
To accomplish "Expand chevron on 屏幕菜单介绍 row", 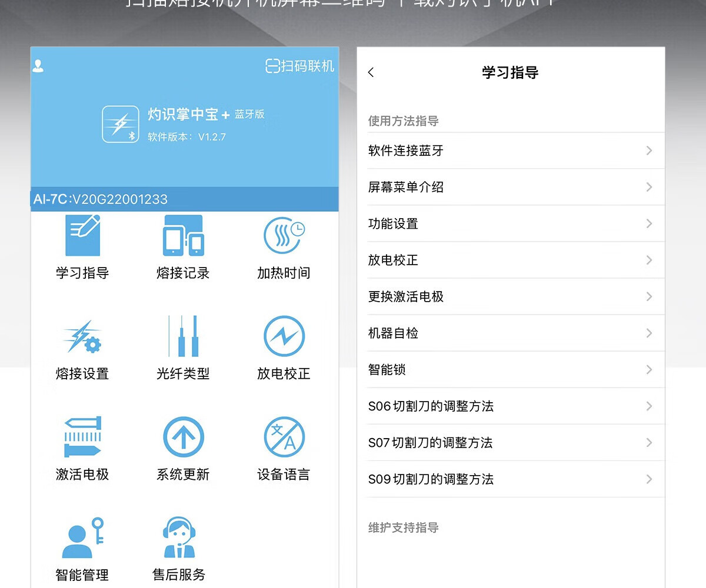I will [649, 187].
